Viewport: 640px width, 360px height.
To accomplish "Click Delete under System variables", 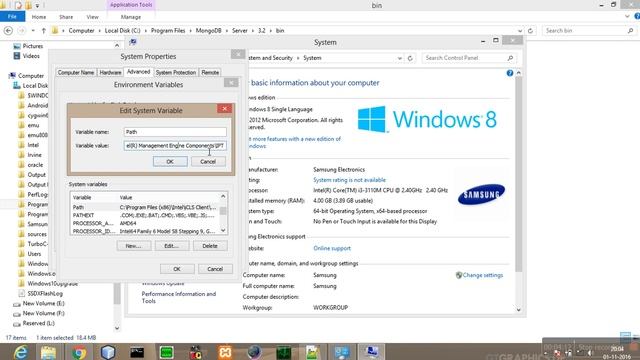I will 210,246.
